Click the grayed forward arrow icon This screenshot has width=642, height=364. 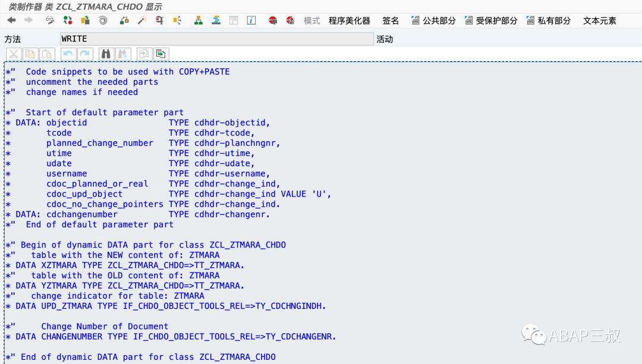29,20
